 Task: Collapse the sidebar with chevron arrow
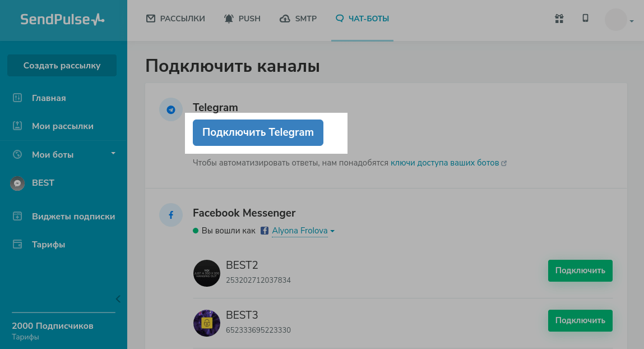[118, 299]
